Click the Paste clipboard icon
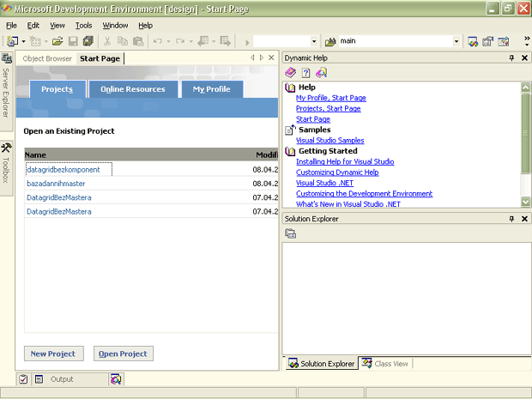This screenshot has width=532, height=399. click(138, 41)
